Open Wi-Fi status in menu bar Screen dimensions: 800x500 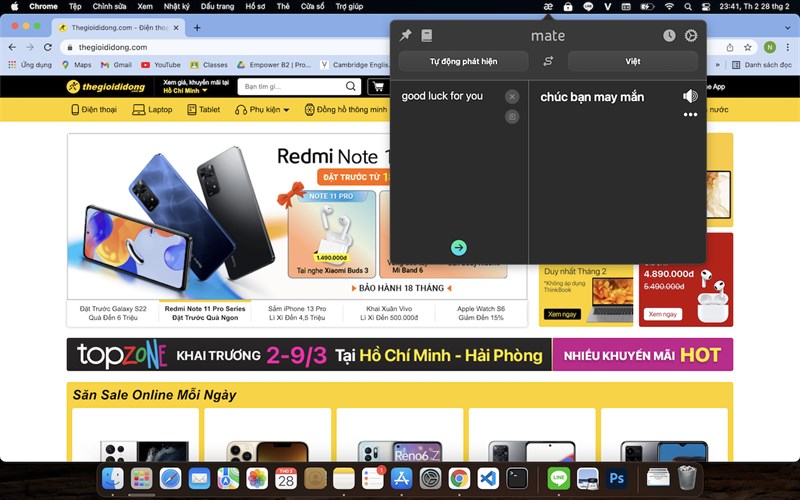(669, 7)
